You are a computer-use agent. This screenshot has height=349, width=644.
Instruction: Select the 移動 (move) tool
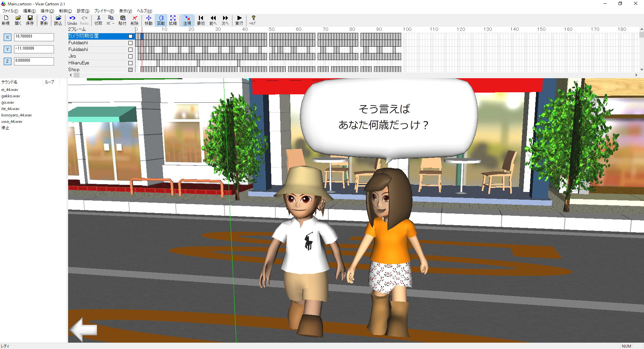point(148,20)
